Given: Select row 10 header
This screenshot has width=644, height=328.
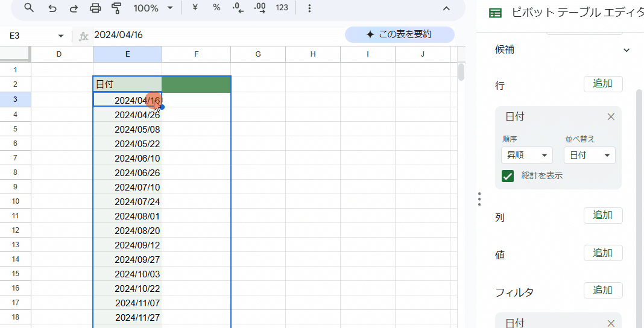Looking at the screenshot, I should 16,201.
